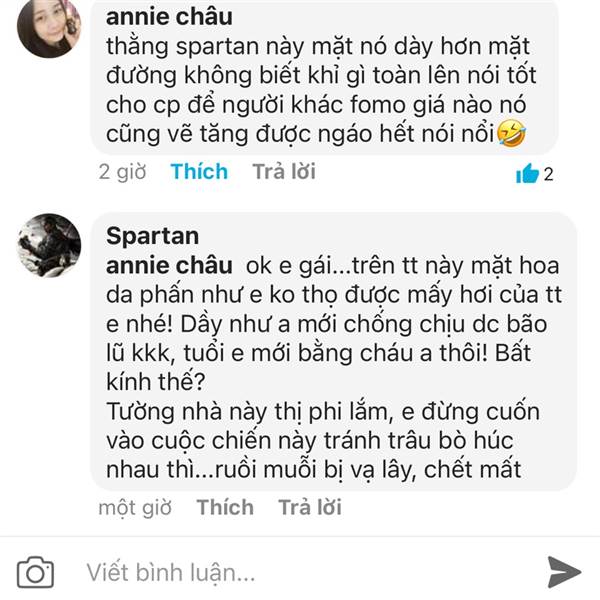Image resolution: width=600 pixels, height=600 pixels.
Task: Tap the send arrow icon
Action: [564, 571]
